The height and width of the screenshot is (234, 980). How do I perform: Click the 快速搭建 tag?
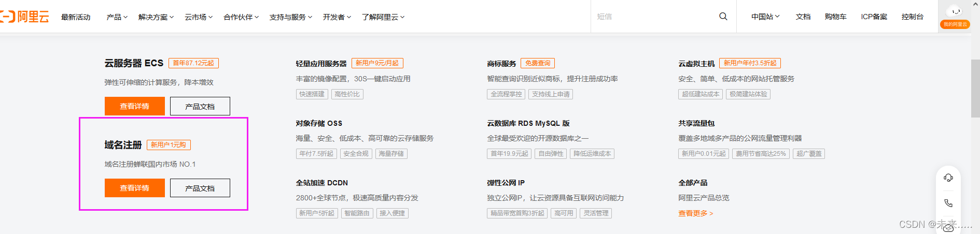coord(312,94)
